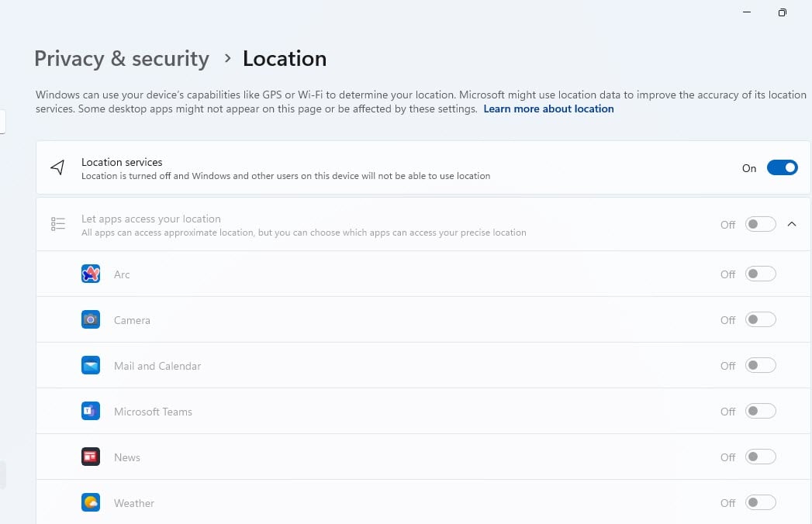Viewport: 812px width, 524px height.
Task: Select the Camera app name
Action: coord(132,320)
